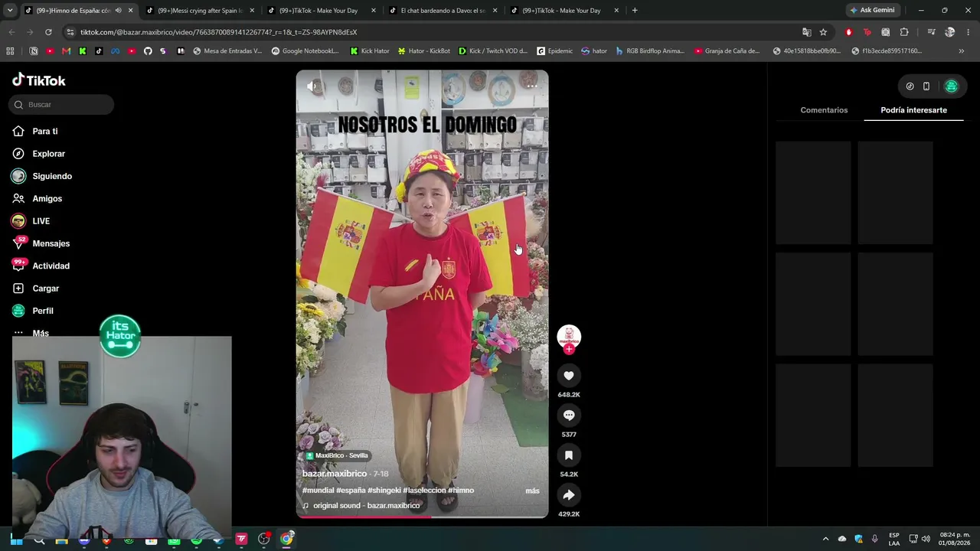Go to the Para ti feed

pyautogui.click(x=45, y=132)
